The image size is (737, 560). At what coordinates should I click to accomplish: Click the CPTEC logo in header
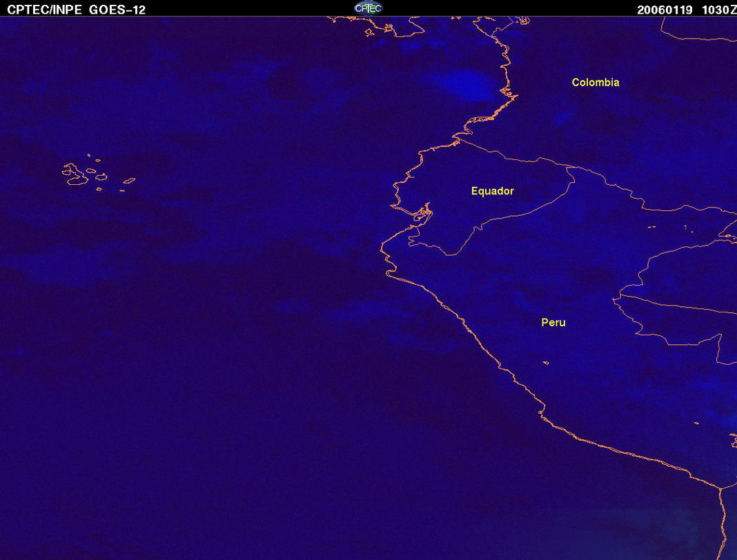[368, 8]
